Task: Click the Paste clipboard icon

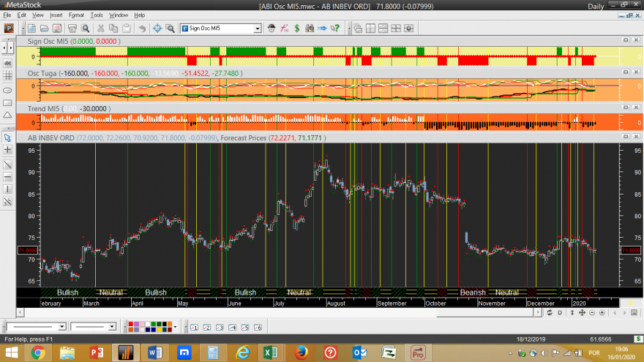Action: [127, 29]
